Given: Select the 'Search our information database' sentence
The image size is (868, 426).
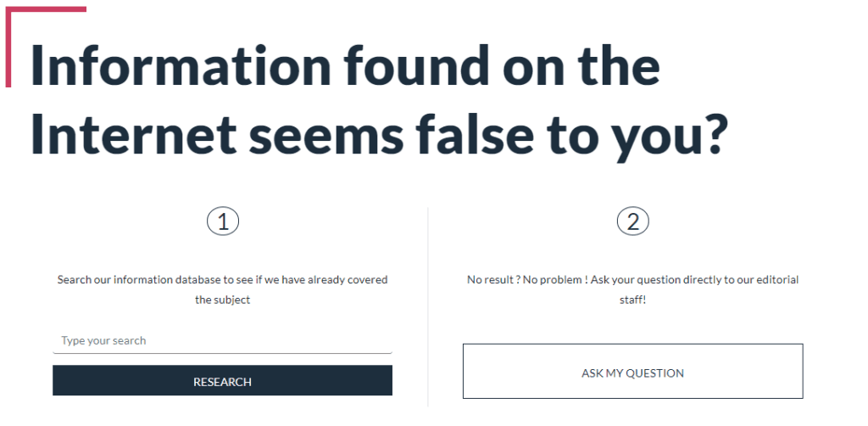Looking at the screenshot, I should pos(222,279).
